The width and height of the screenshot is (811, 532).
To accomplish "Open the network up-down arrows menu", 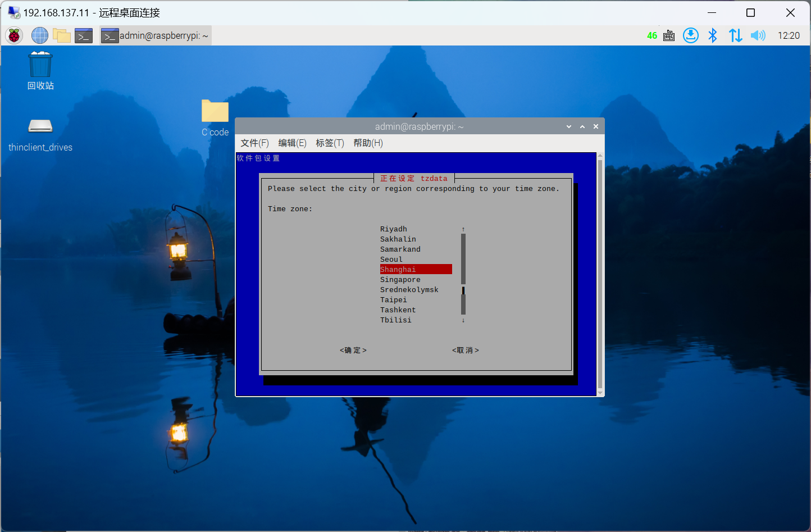I will pos(735,35).
